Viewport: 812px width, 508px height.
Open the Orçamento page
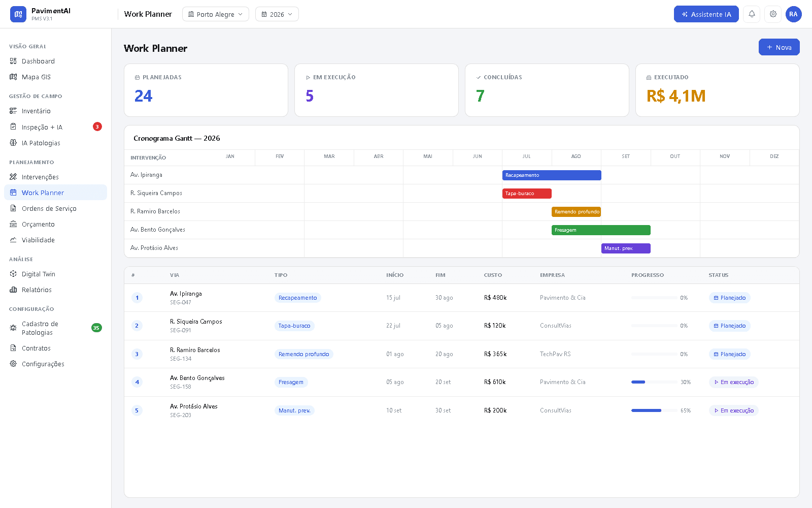[56, 224]
